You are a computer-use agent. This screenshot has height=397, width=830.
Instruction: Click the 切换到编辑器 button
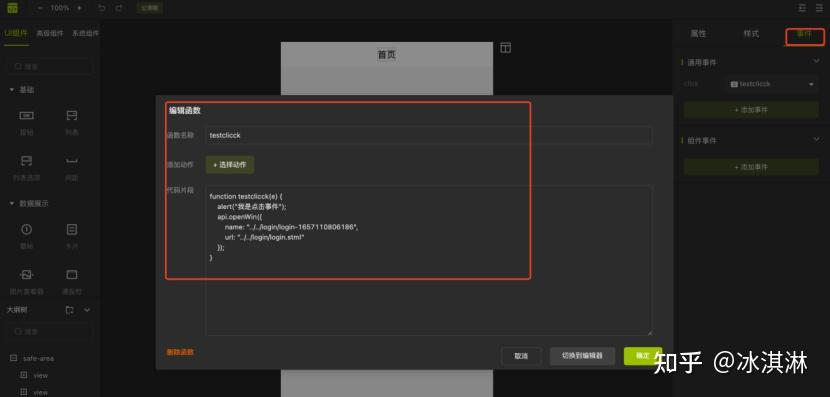pos(582,356)
